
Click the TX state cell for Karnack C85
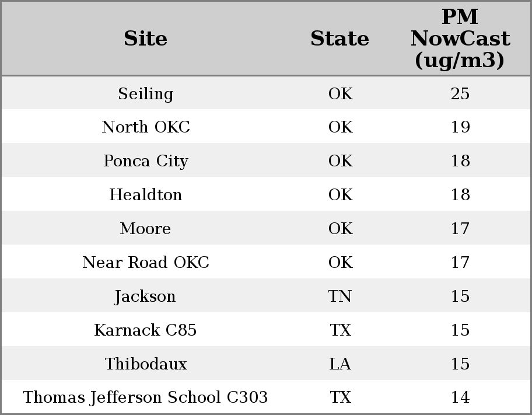pyautogui.click(x=340, y=330)
